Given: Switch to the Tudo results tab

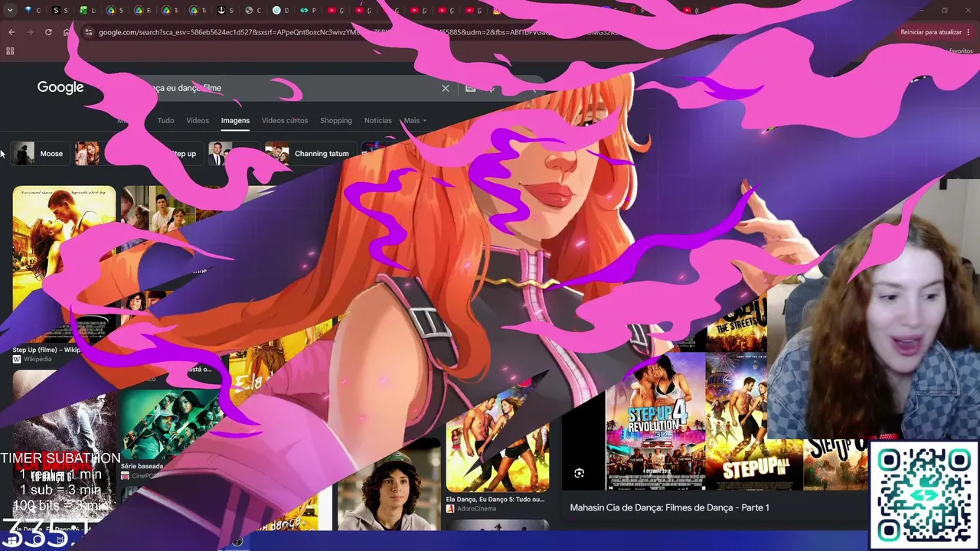Looking at the screenshot, I should coord(165,120).
